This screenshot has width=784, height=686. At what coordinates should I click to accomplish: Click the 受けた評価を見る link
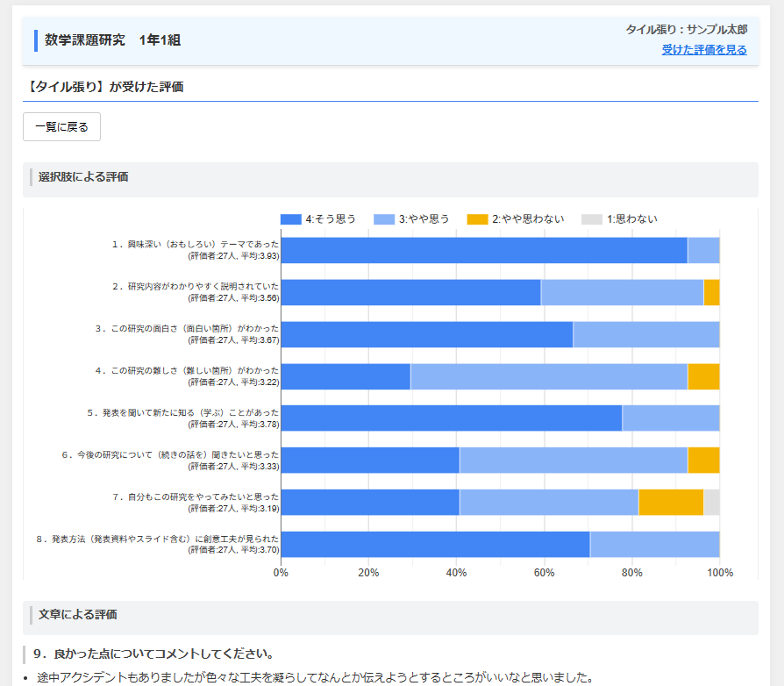point(704,50)
